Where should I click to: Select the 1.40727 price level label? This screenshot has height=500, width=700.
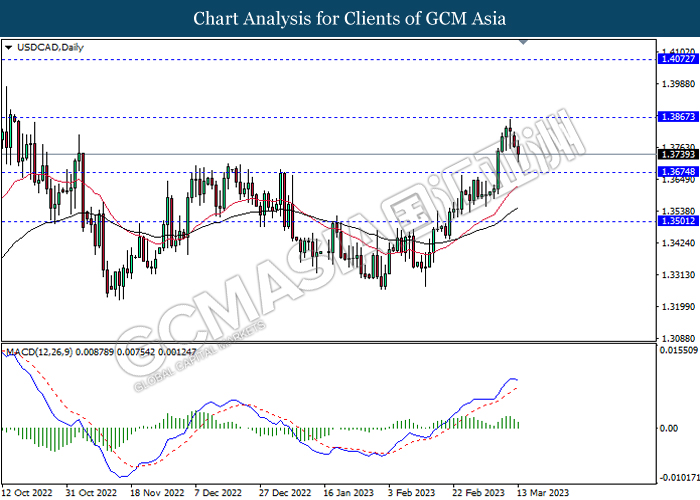tap(678, 59)
